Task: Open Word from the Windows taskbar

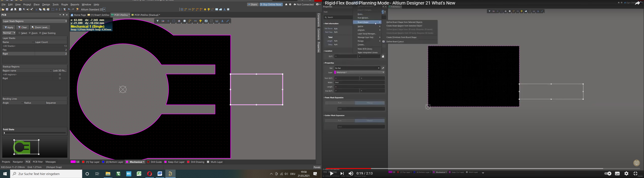Action: click(160, 174)
